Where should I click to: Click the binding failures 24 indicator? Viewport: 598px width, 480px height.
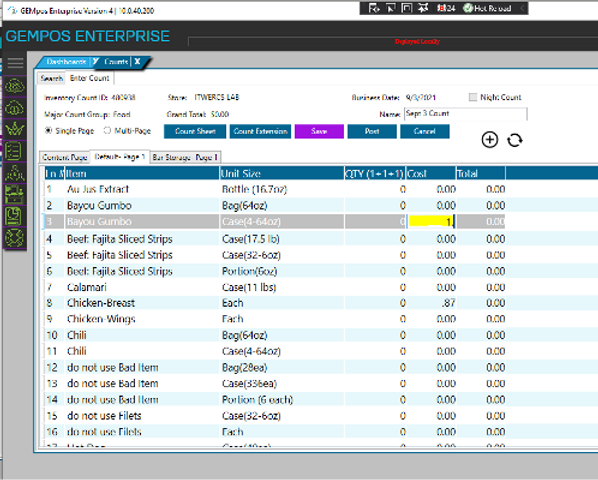[446, 8]
